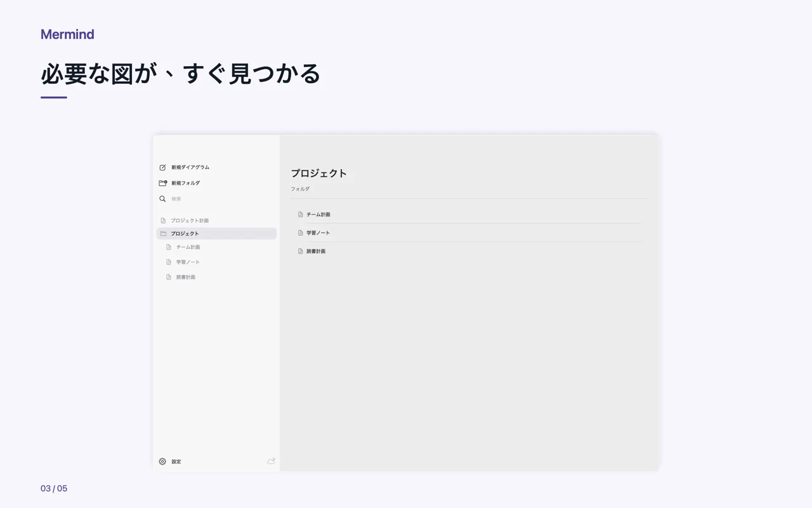Click the magnifier search icon in sidebar
812x508 pixels.
click(x=162, y=199)
